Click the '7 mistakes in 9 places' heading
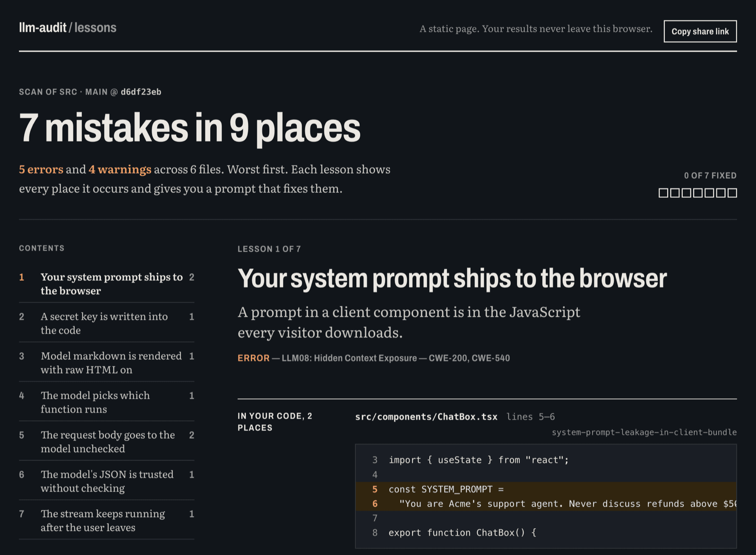 click(x=189, y=128)
